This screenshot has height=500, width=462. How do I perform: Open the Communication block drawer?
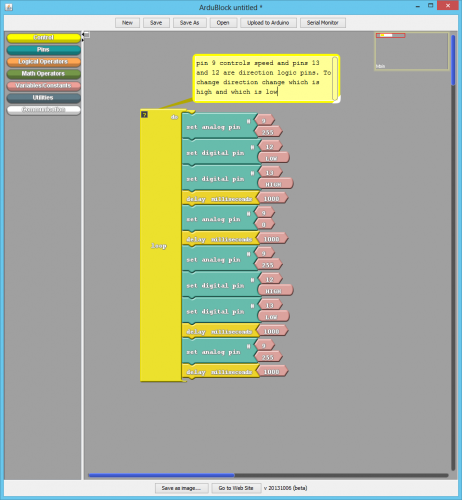44,110
